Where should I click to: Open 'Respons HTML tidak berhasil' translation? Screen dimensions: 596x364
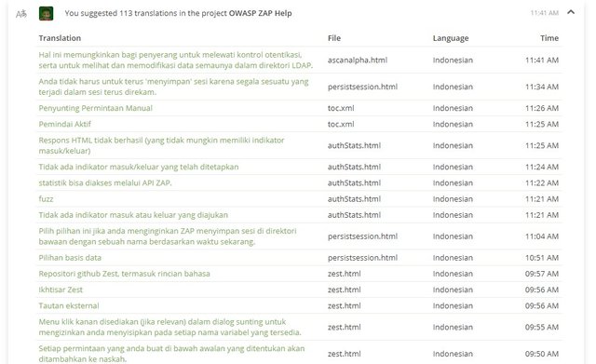pos(161,145)
